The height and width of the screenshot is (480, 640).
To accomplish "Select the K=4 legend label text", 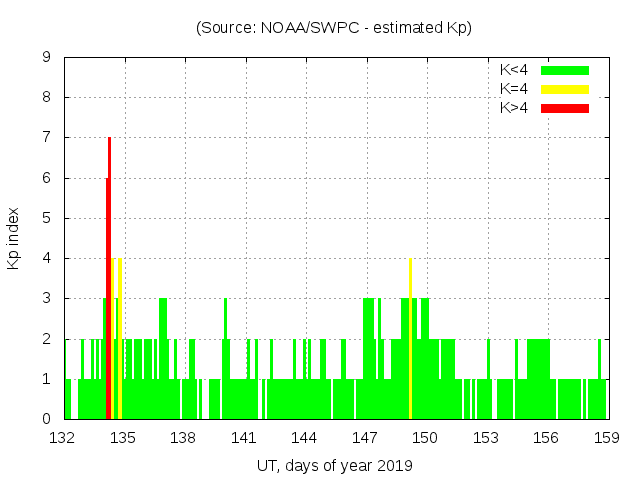I will point(515,89).
